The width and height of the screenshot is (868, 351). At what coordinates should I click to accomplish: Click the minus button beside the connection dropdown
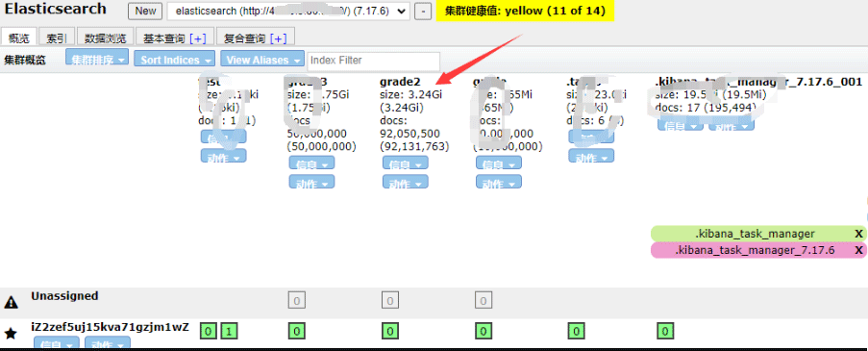click(x=423, y=12)
